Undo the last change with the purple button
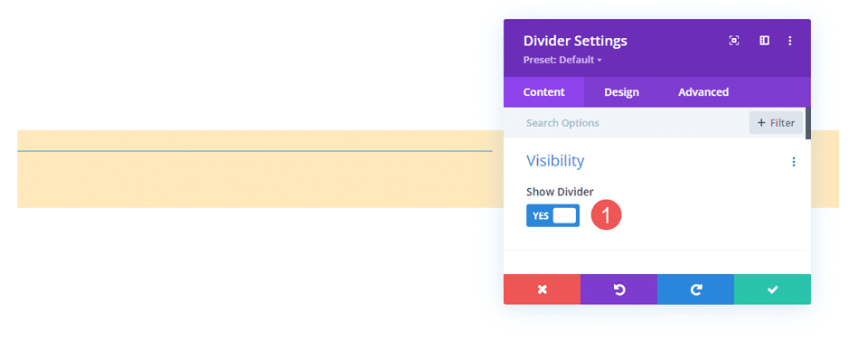 (618, 289)
